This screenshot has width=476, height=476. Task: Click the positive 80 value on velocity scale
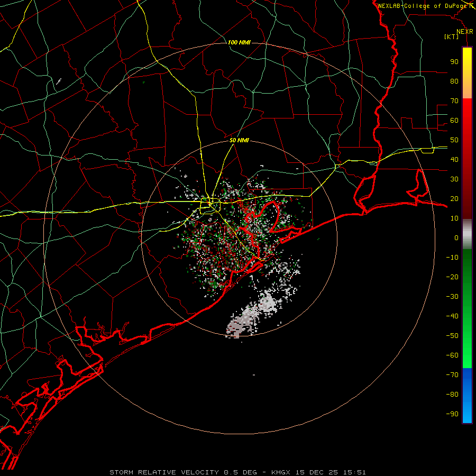tap(454, 81)
